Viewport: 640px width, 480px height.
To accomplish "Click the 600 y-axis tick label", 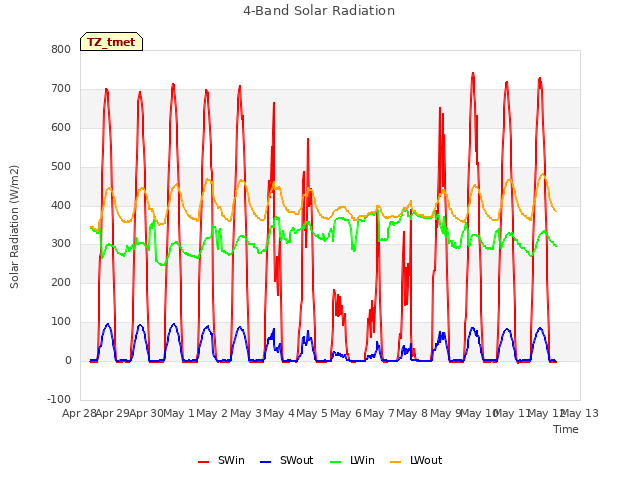I will [x=61, y=127].
